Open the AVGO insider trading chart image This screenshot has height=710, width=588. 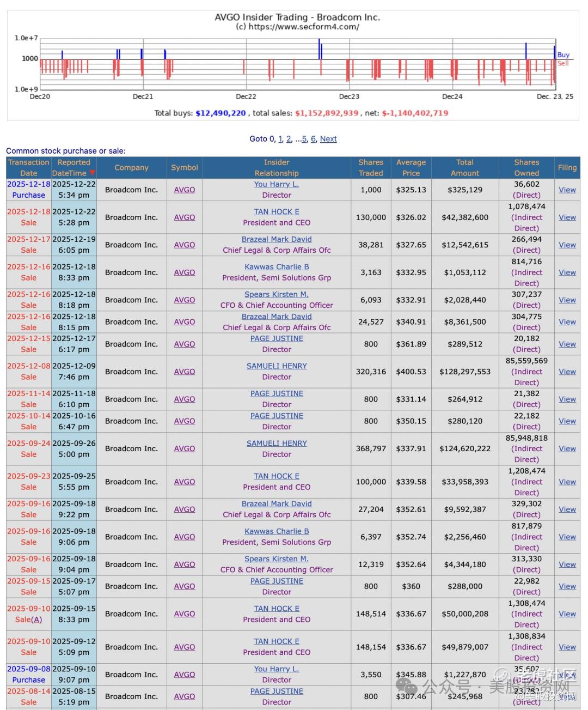click(x=293, y=65)
